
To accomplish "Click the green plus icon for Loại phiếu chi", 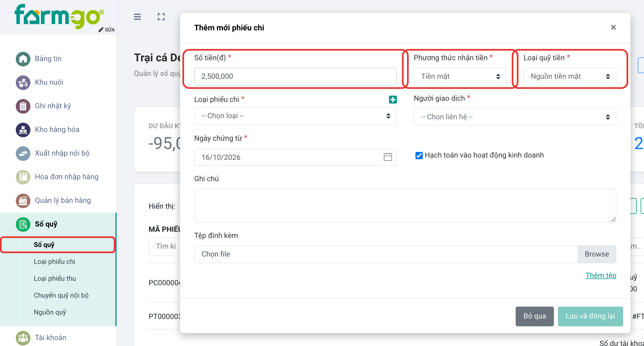I will [393, 99].
